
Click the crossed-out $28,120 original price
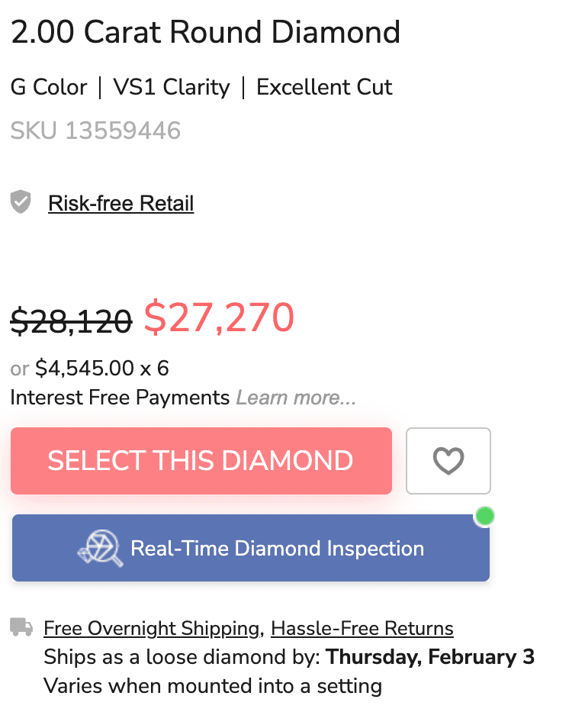[x=71, y=321]
